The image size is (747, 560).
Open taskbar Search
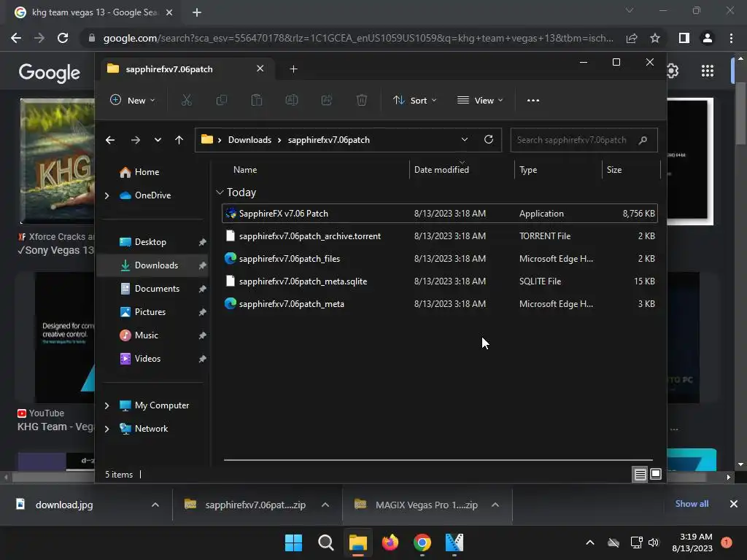click(326, 542)
